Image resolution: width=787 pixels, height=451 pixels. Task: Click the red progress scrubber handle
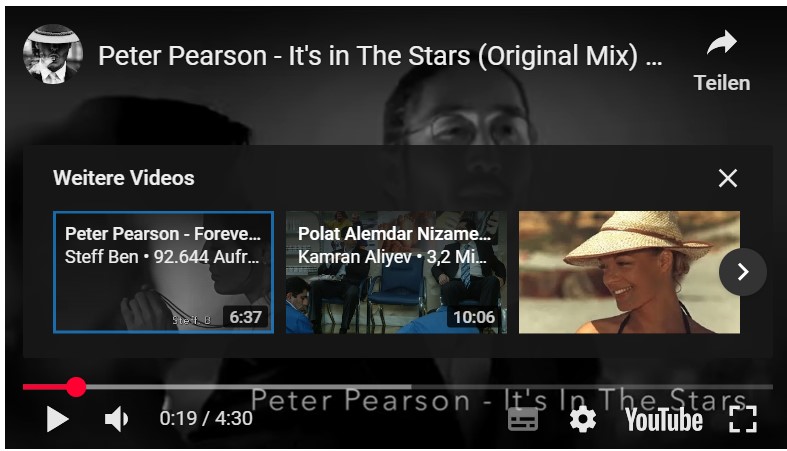click(76, 387)
